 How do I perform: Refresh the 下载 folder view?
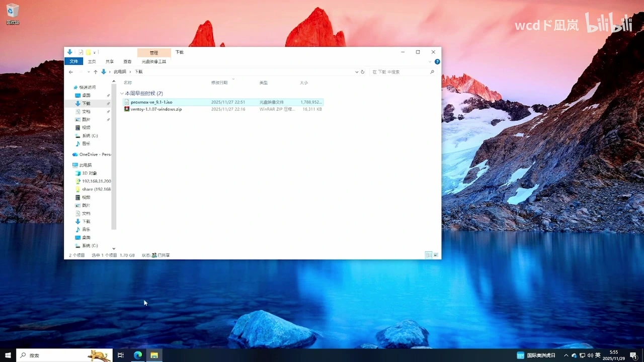(x=362, y=72)
